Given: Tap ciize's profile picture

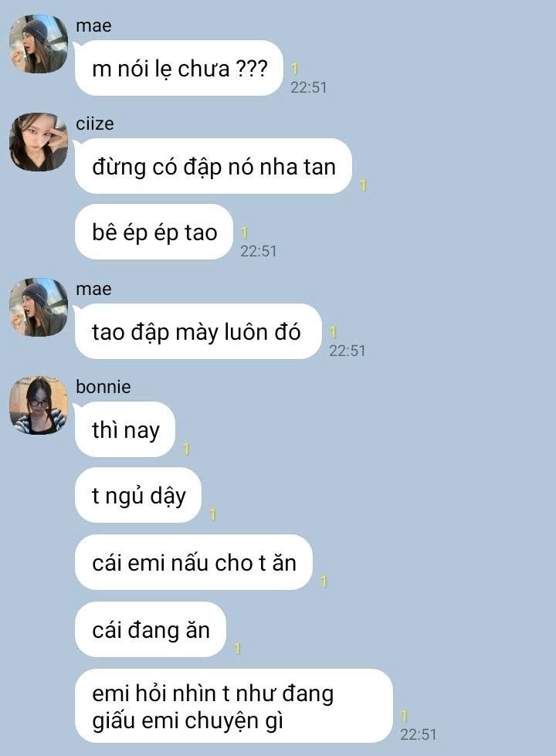Looking at the screenshot, I should [x=39, y=142].
